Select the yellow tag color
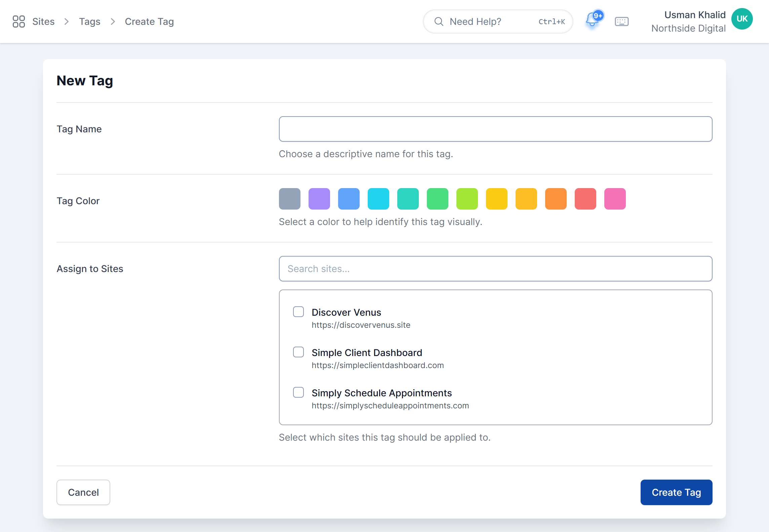The image size is (769, 532). click(497, 199)
